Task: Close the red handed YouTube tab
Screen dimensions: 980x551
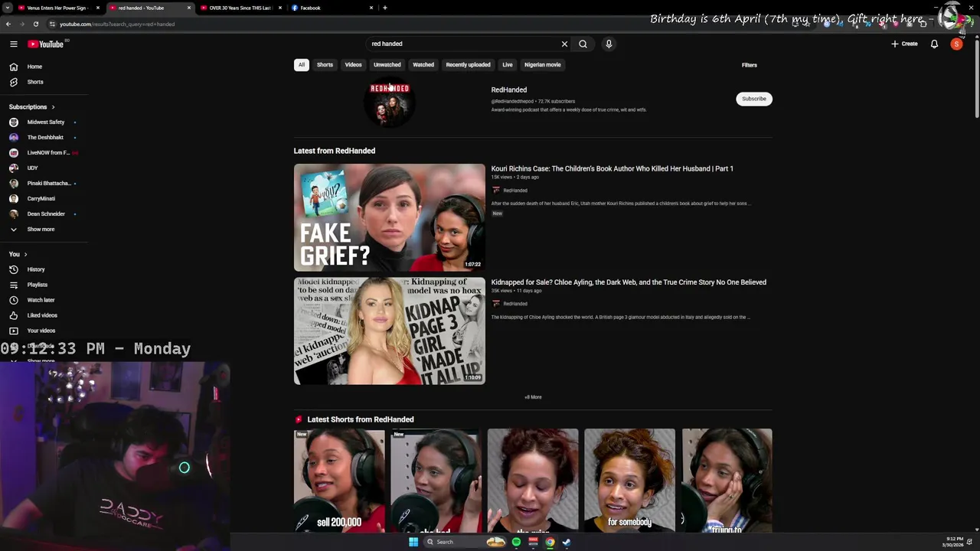Action: point(189,8)
